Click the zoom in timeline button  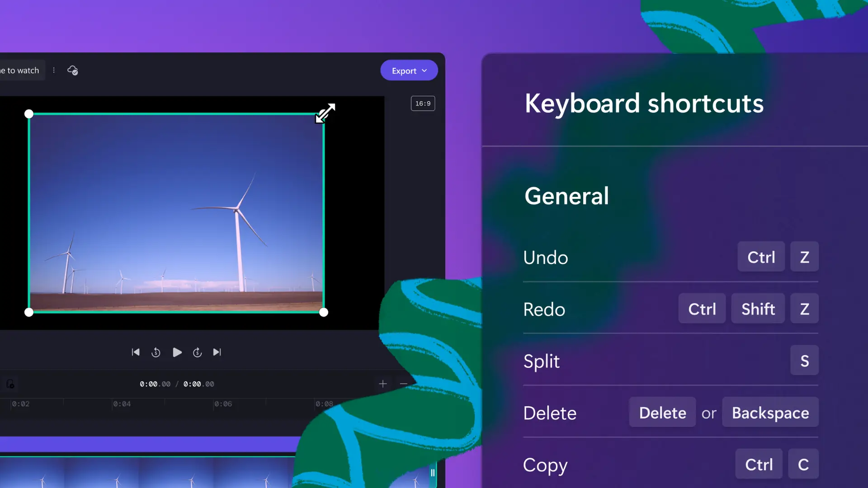(x=382, y=384)
